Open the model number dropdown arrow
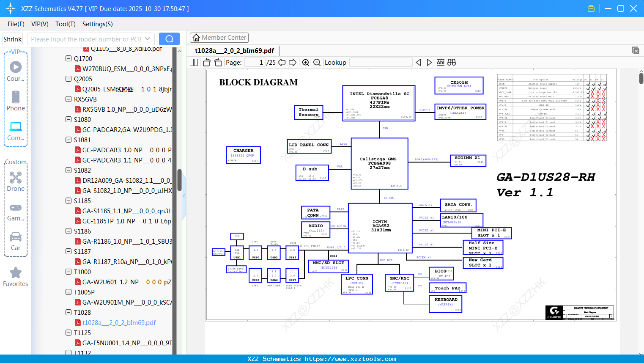 click(148, 39)
